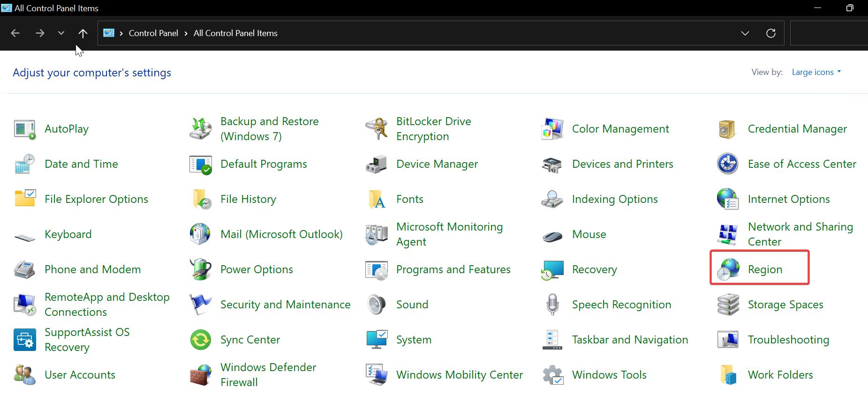Click the Backup and Restore icon

tap(201, 129)
